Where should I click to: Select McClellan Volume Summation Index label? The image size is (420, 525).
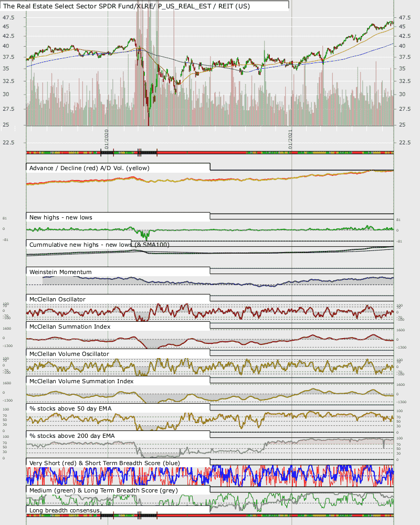[81, 381]
